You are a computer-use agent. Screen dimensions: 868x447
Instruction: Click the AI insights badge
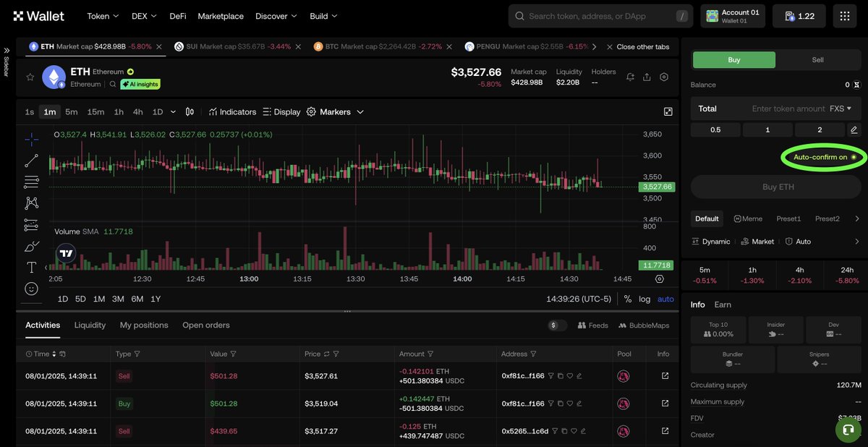[x=140, y=85]
